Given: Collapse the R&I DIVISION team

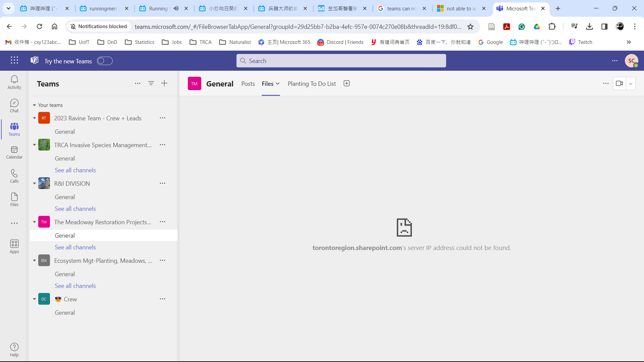Looking at the screenshot, I should [34, 184].
